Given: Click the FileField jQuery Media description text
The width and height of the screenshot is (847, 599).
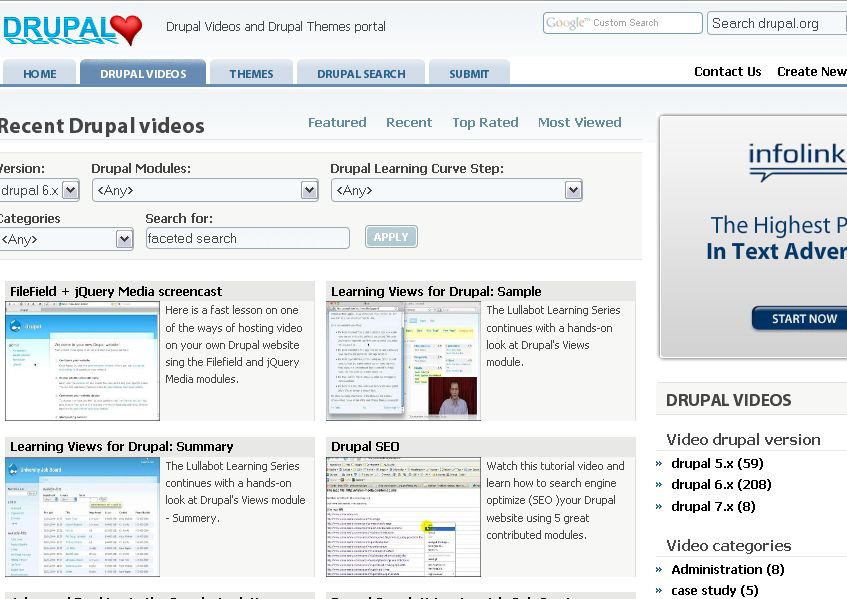Looking at the screenshot, I should point(234,345).
